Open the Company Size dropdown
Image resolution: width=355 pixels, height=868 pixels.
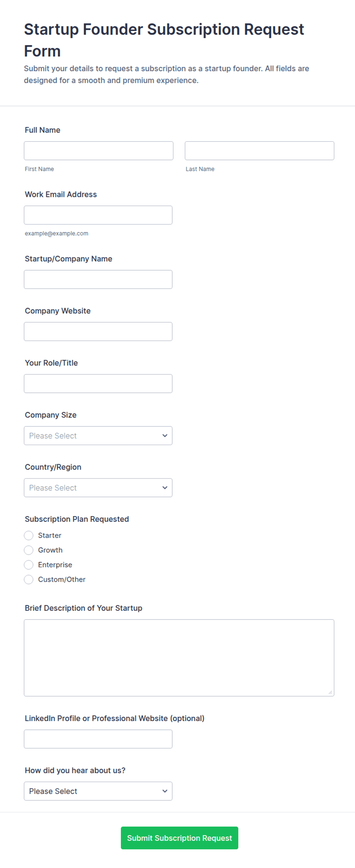tap(98, 436)
